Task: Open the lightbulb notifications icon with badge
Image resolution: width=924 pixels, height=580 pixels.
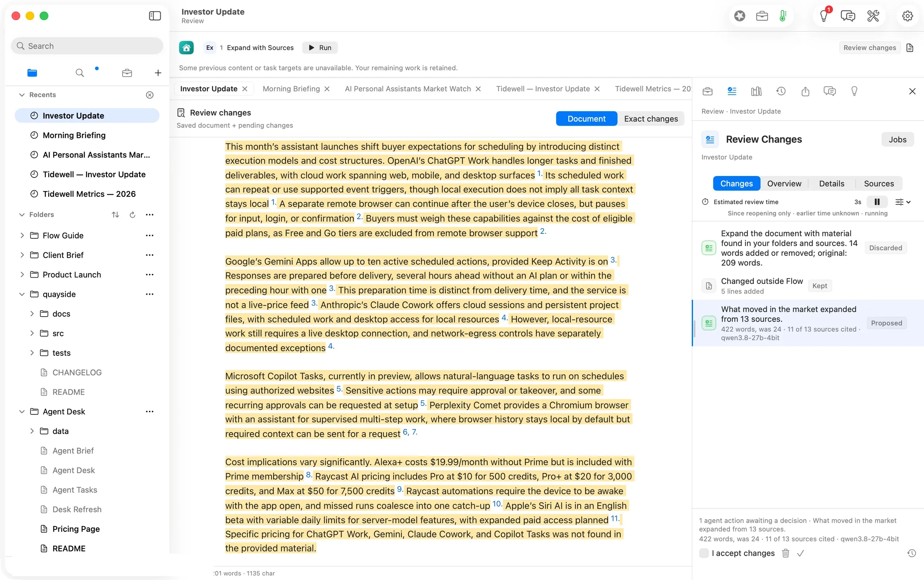Action: (824, 15)
